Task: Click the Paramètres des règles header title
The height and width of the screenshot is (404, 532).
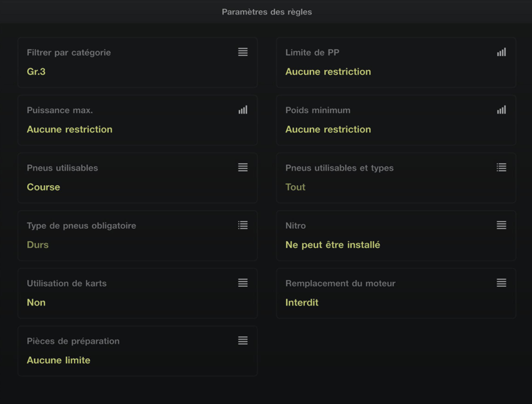Action: click(x=267, y=12)
